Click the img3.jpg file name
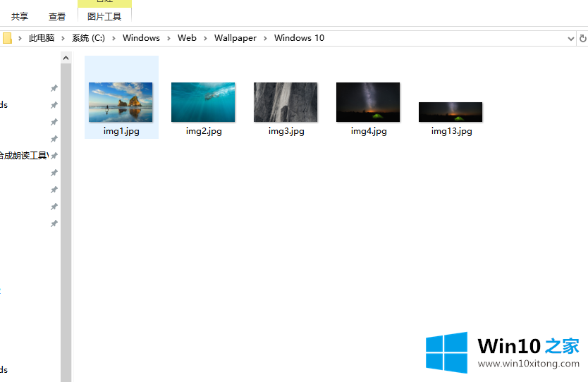 pos(286,131)
